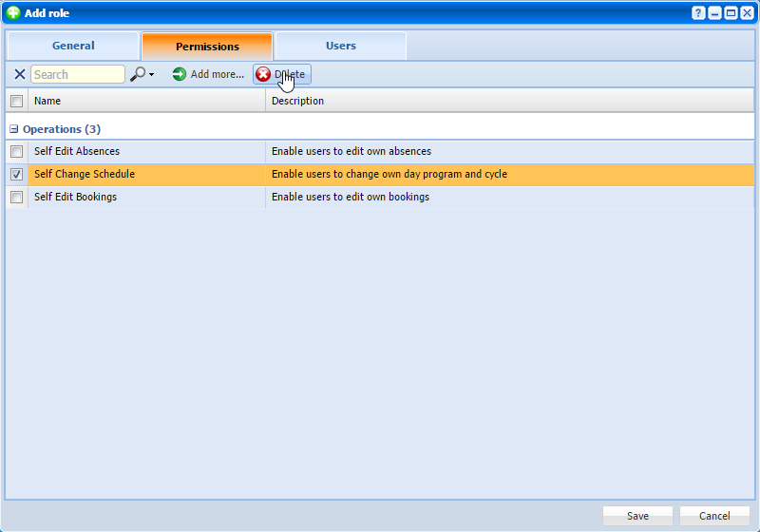Image resolution: width=760 pixels, height=532 pixels.
Task: Switch to the General tab
Action: pos(73,46)
